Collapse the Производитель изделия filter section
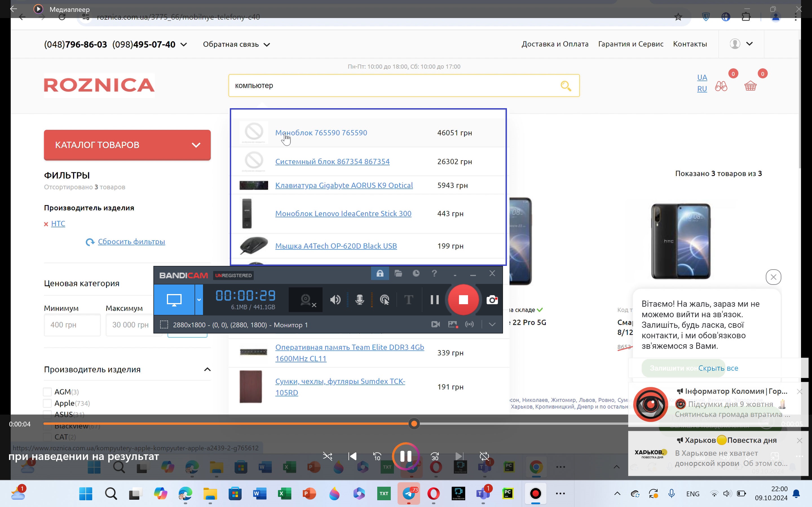The width and height of the screenshot is (812, 507). [207, 369]
